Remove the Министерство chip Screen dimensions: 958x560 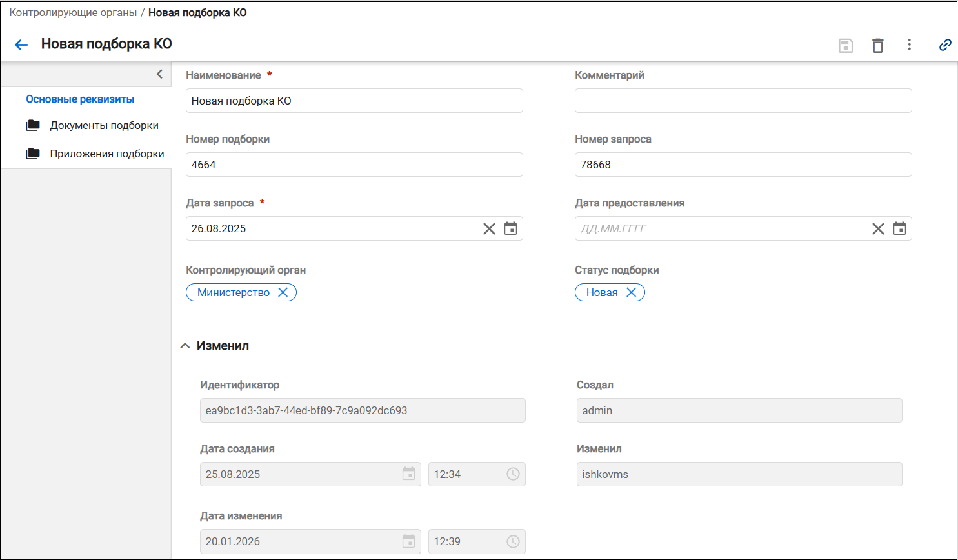283,292
